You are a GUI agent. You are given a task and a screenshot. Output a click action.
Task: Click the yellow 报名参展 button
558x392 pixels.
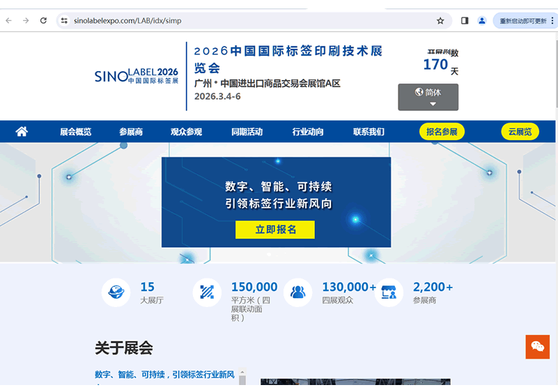442,132
